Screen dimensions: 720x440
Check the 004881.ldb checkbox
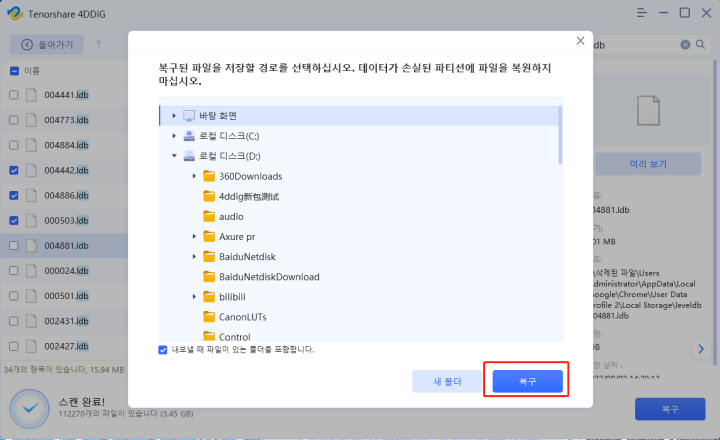coord(14,246)
